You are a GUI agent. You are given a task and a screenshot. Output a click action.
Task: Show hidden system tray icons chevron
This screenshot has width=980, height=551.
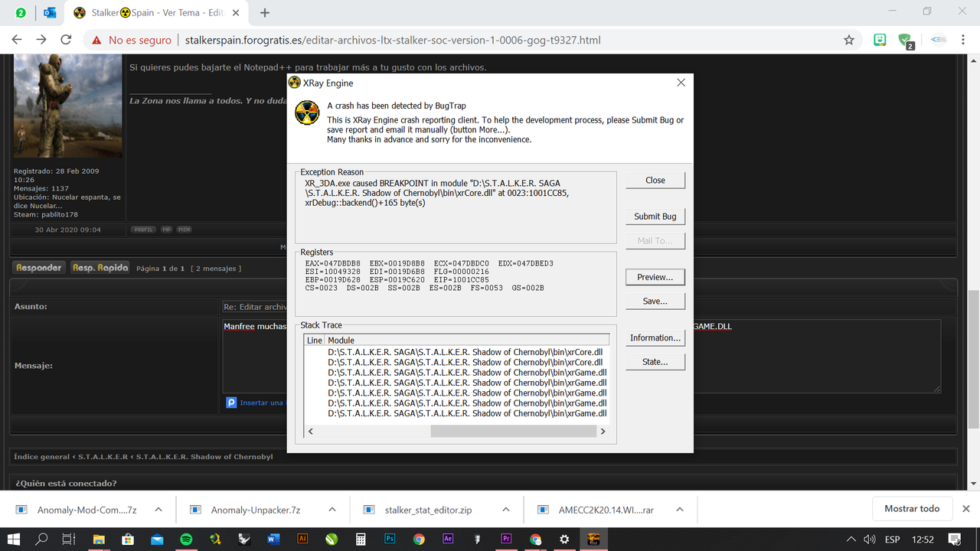tap(851, 540)
